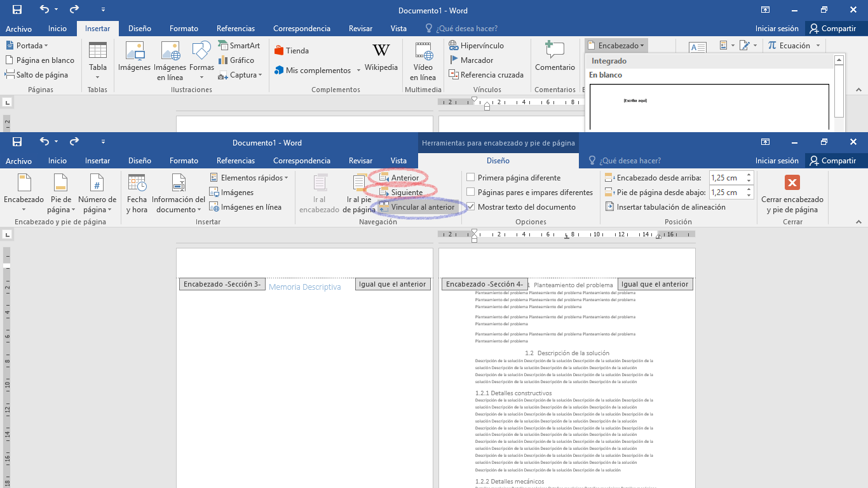The width and height of the screenshot is (868, 488).
Task: Click Compartir in the header-tools window
Action: (x=832, y=161)
